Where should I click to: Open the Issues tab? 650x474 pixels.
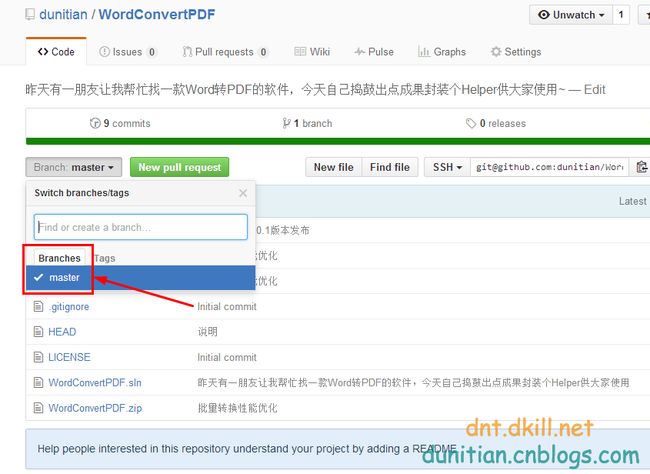click(x=128, y=52)
